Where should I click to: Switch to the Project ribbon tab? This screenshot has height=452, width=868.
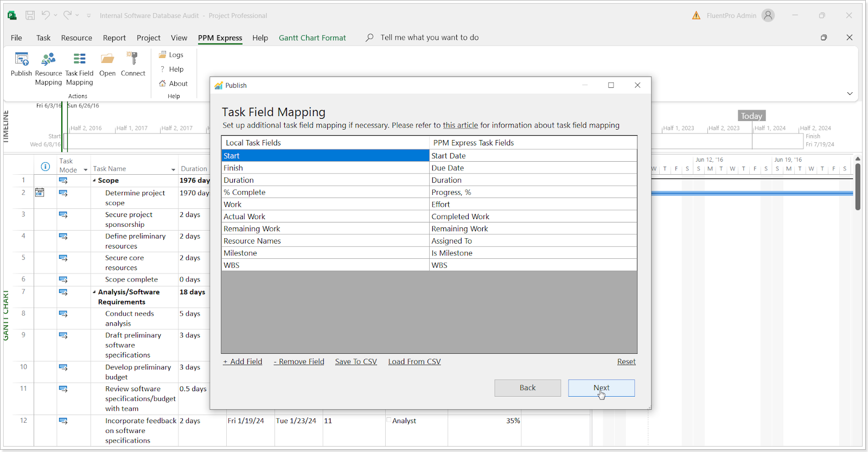coord(149,37)
